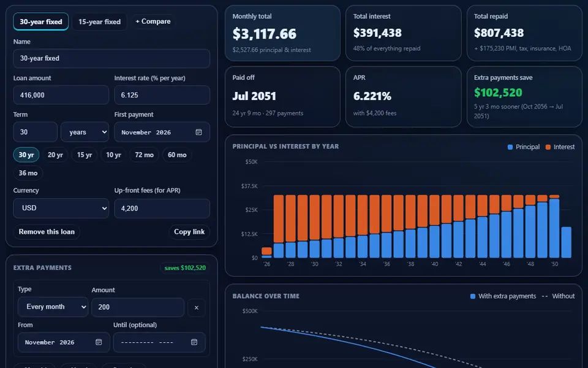Click the Total repaid $807,438 value
The image size is (588, 368).
499,33
